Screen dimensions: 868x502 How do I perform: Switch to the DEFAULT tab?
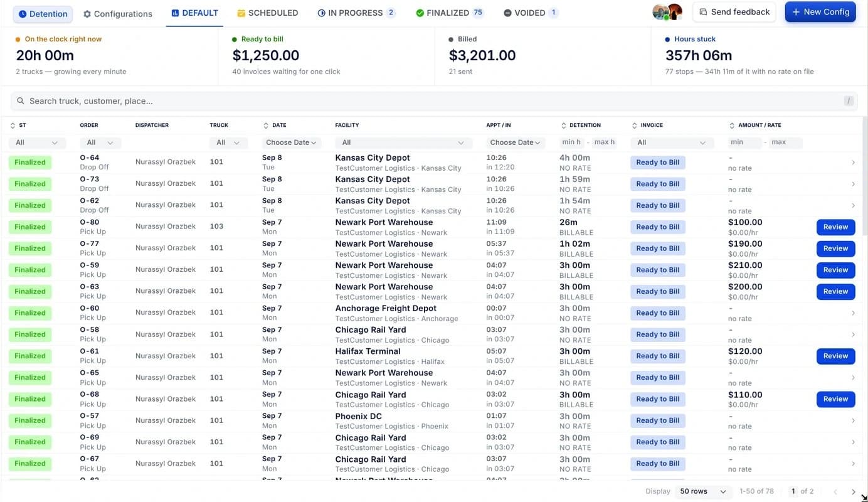tap(194, 13)
